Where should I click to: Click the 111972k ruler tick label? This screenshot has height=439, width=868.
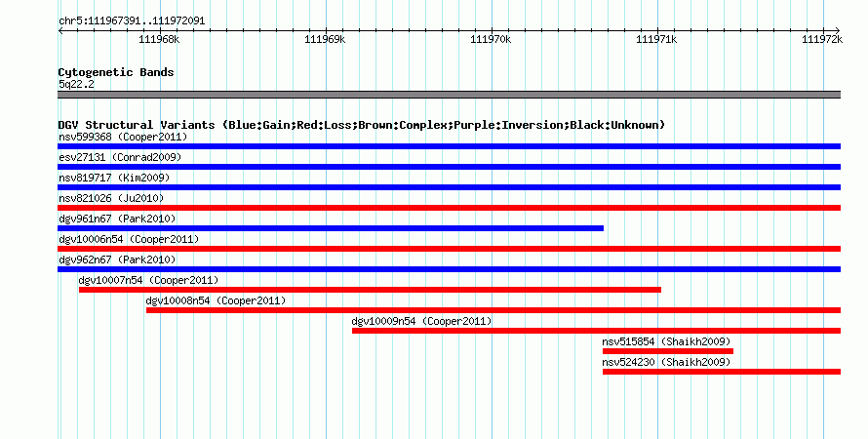point(822,39)
